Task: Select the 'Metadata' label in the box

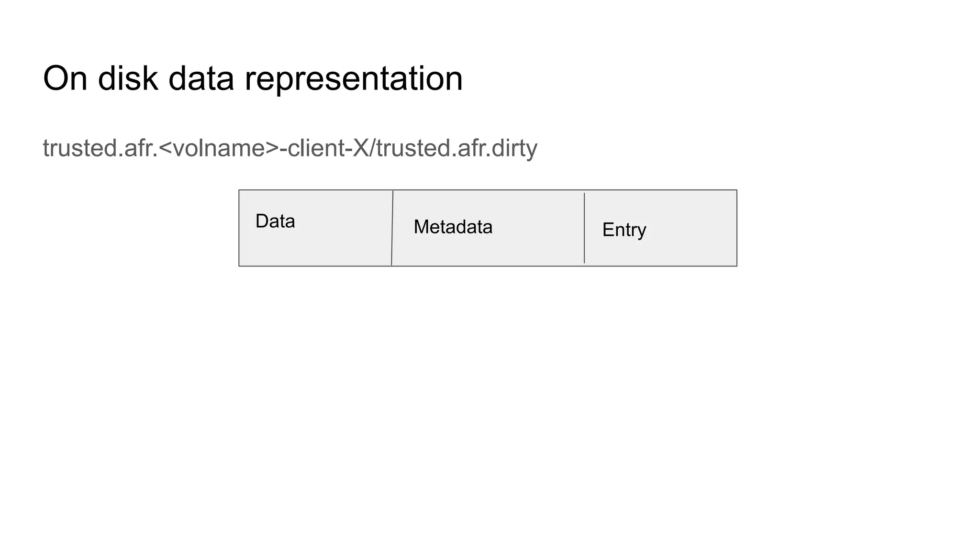Action: [453, 227]
